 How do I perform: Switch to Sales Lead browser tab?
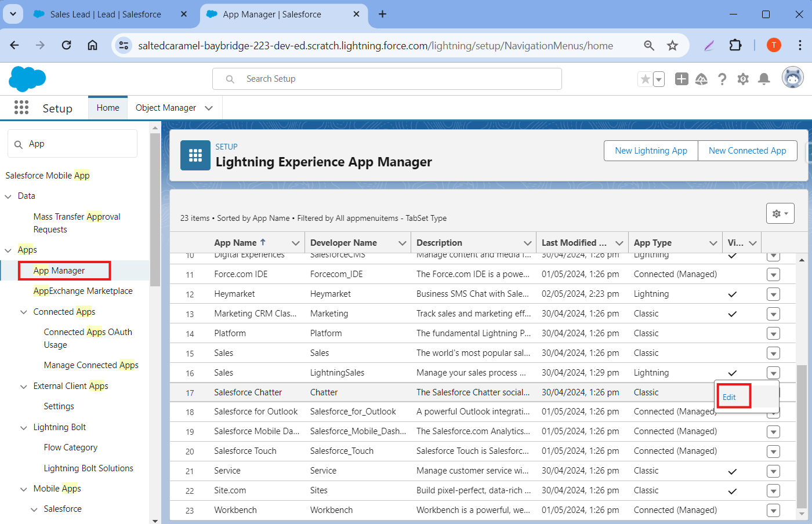(106, 14)
